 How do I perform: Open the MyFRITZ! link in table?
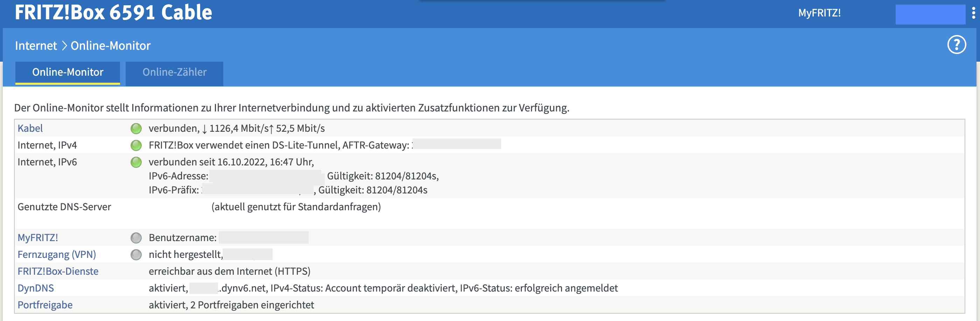tap(38, 238)
